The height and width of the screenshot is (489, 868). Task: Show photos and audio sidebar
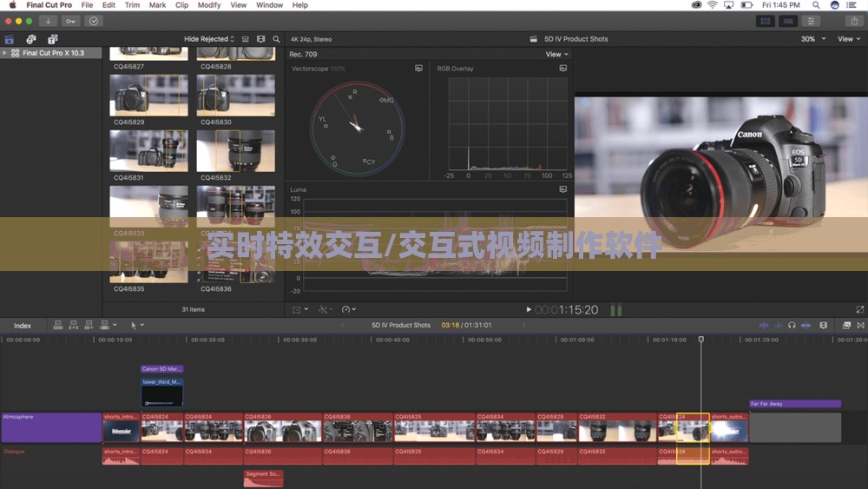tap(31, 39)
